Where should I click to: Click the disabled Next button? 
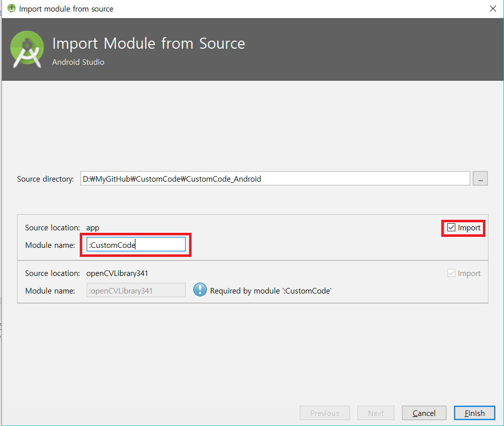(376, 413)
